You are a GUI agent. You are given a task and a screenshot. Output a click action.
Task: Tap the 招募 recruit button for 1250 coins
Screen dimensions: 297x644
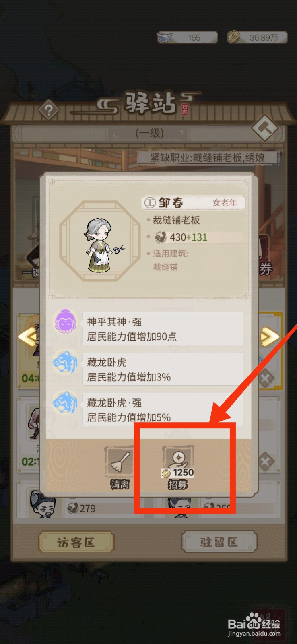[x=178, y=467]
